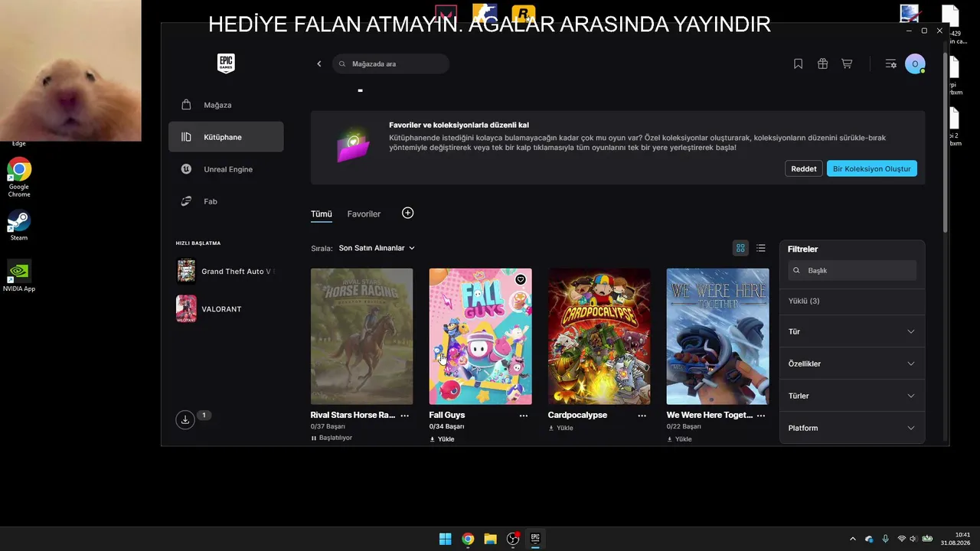Screen dimensions: 980x551
Task: Open Steam desktop shortcut
Action: click(19, 227)
